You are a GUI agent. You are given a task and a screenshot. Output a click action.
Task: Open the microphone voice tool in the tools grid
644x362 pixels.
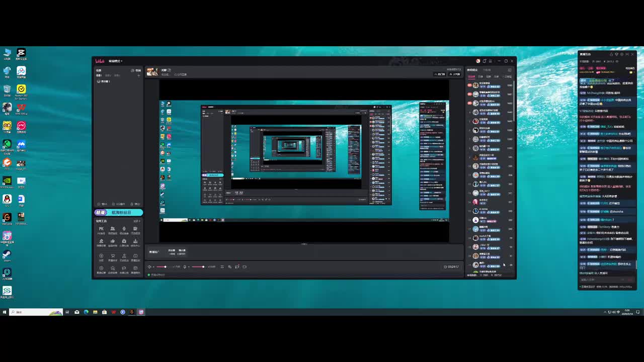(124, 230)
